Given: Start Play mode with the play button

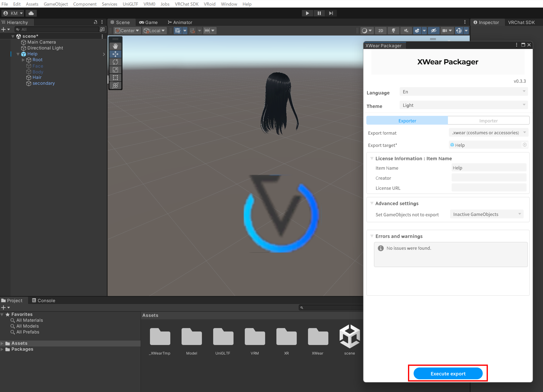Looking at the screenshot, I should [307, 13].
